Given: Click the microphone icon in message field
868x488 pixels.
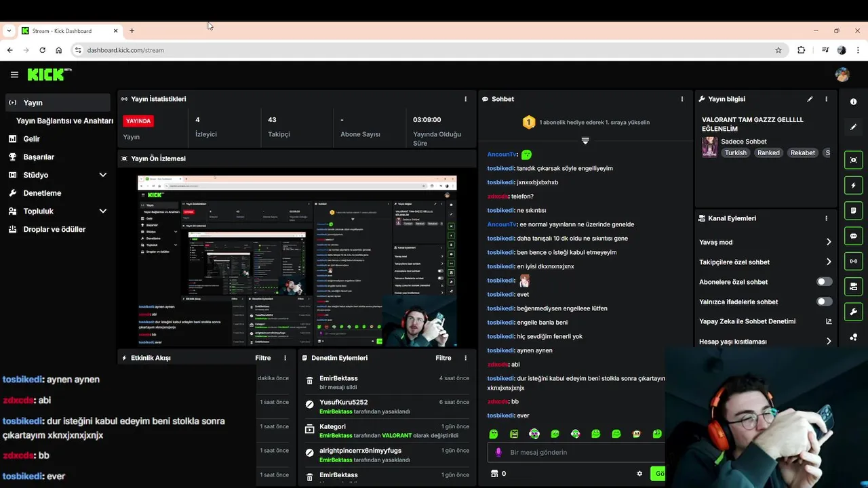Looking at the screenshot, I should (498, 452).
